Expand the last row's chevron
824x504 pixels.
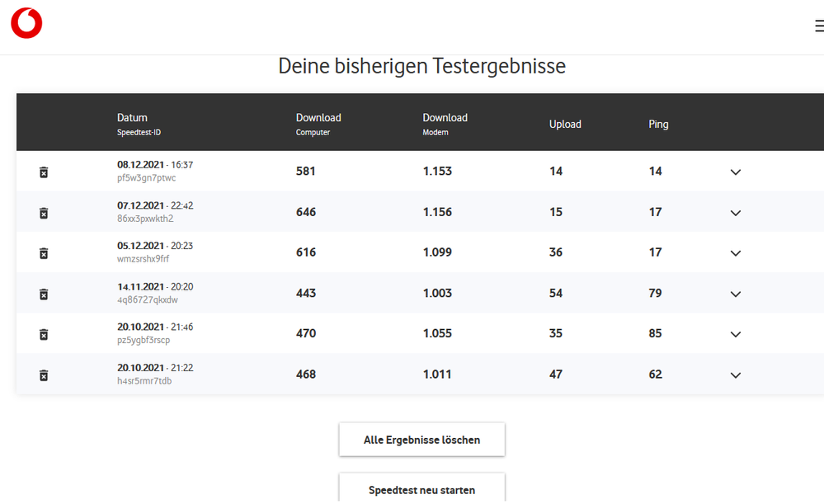[x=735, y=374]
